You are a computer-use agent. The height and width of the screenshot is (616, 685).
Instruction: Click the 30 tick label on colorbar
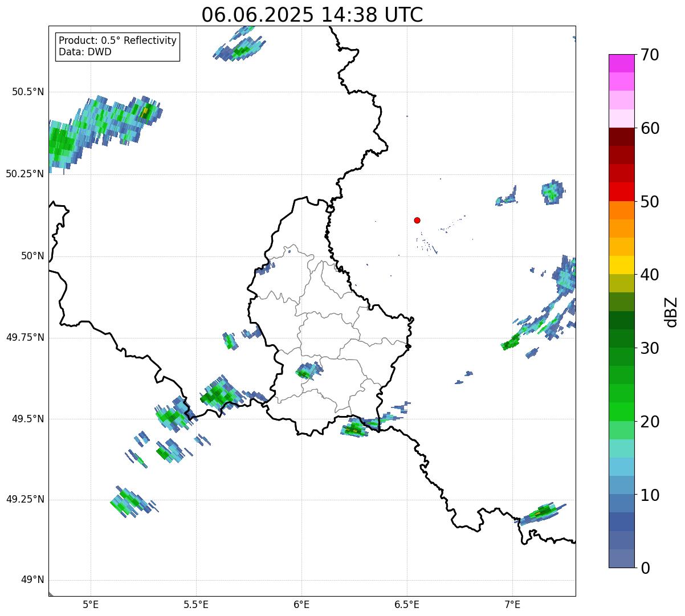pos(650,348)
